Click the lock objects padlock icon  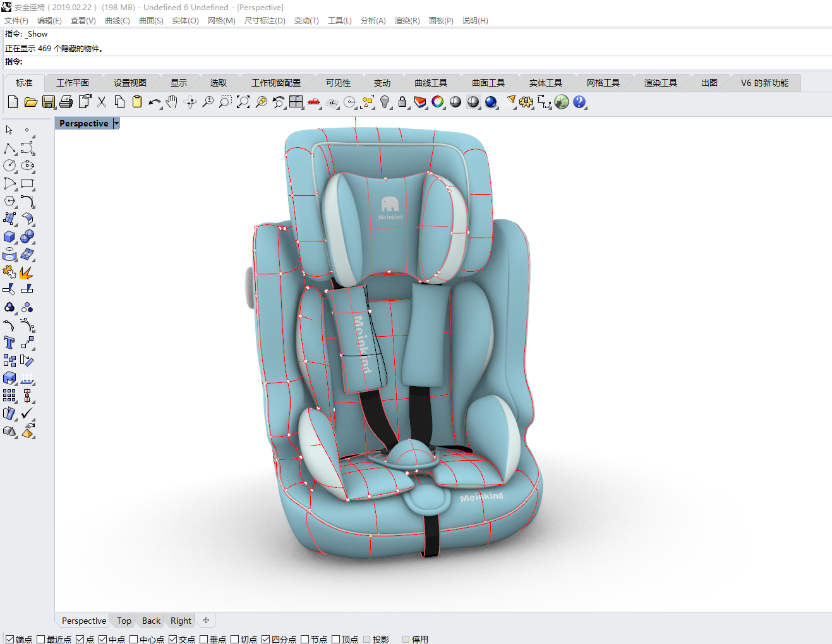tap(402, 102)
